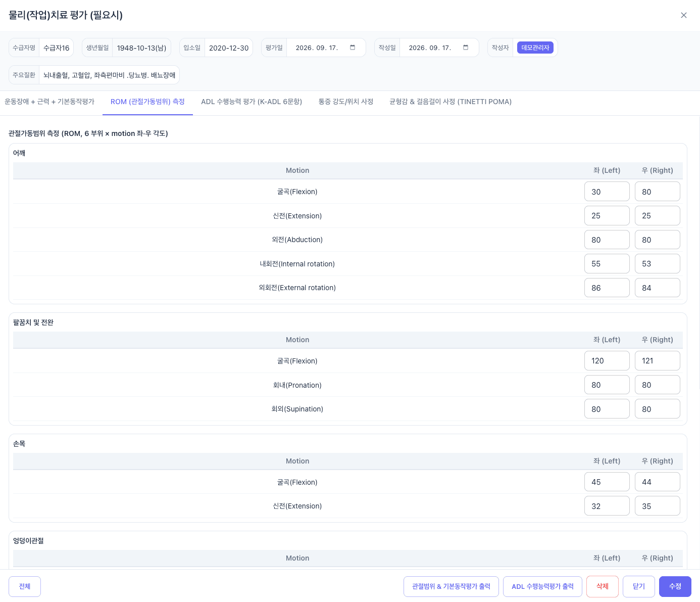
Task: Edit 회외(Supination) right value field
Action: tap(658, 409)
